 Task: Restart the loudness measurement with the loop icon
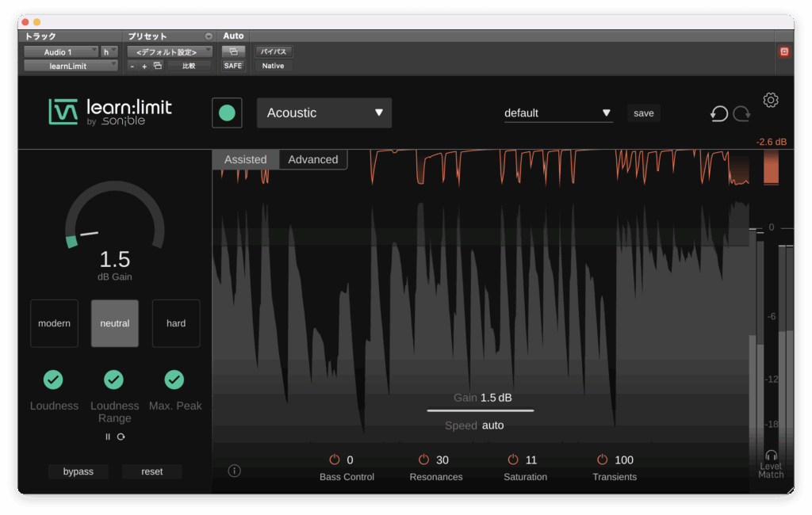click(x=121, y=437)
